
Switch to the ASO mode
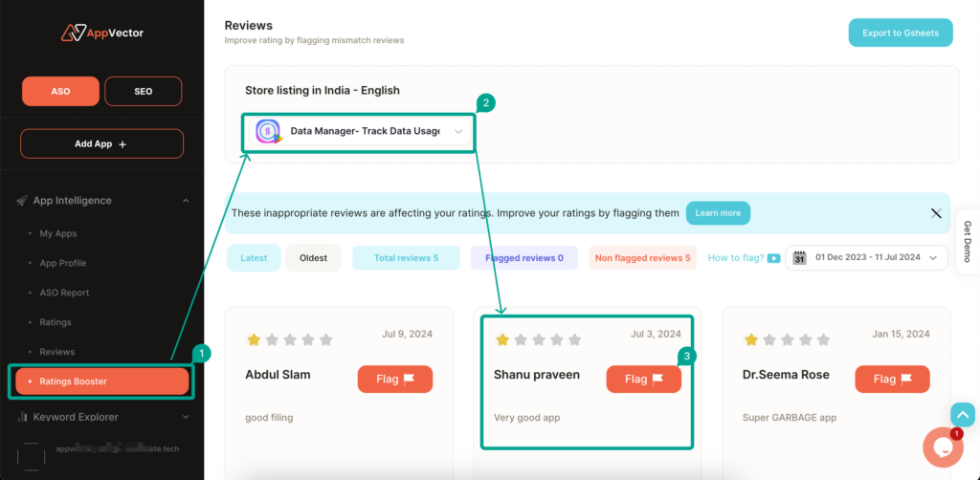[60, 91]
